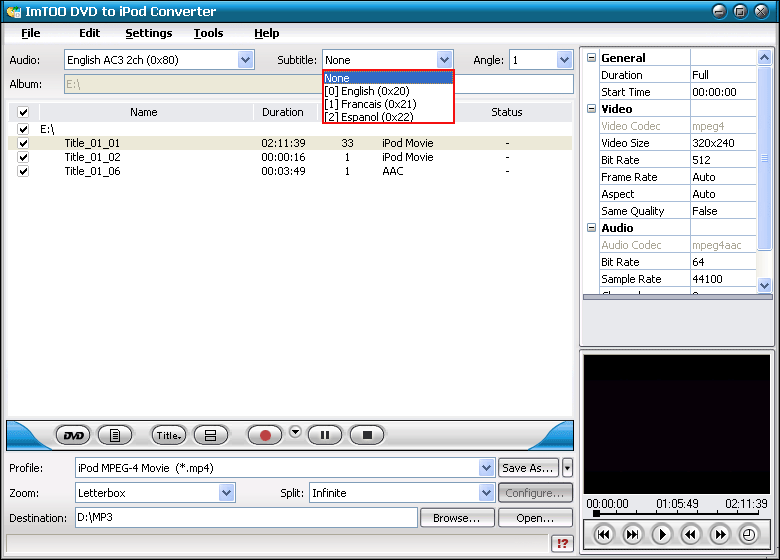This screenshot has width=780, height=560.
Task: Click the Duration column header
Action: point(283,112)
